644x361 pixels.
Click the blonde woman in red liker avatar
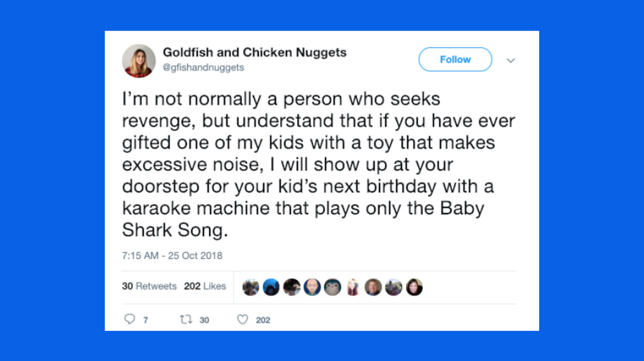[353, 287]
